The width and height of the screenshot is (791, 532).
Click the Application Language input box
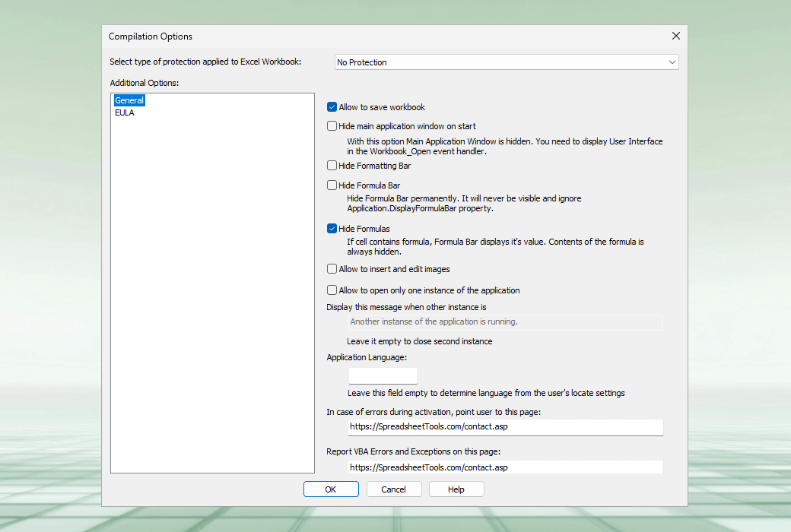[383, 375]
